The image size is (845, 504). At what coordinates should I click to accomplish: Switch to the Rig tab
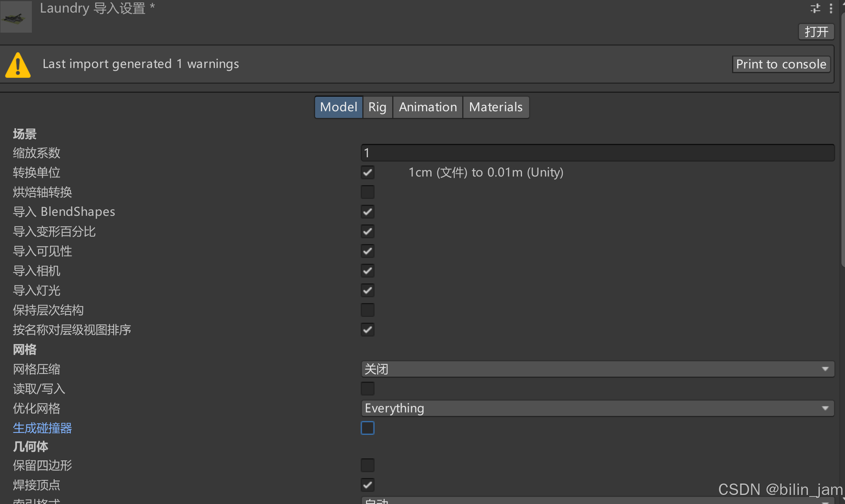pos(377,107)
